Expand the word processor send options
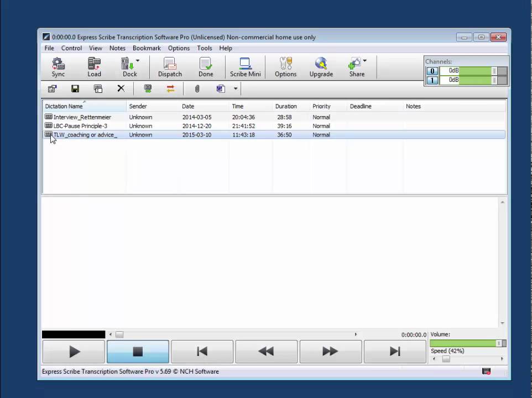The width and height of the screenshot is (532, 398). pyautogui.click(x=234, y=88)
